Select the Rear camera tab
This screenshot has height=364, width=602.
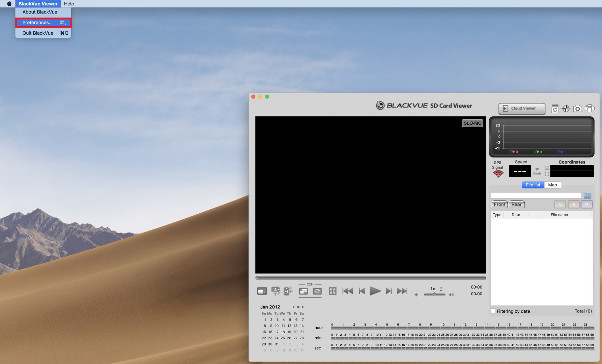tap(516, 204)
